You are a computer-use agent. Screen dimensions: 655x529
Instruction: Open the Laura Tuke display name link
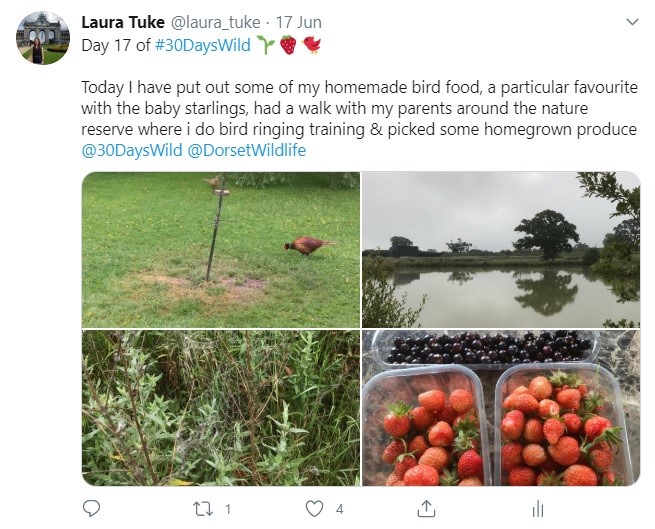click(122, 21)
